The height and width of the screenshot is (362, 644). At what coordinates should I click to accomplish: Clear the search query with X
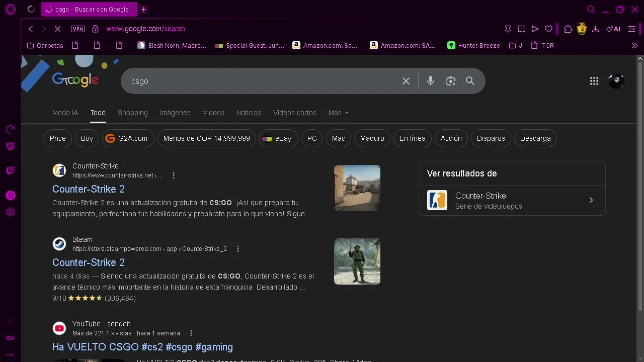tap(406, 81)
